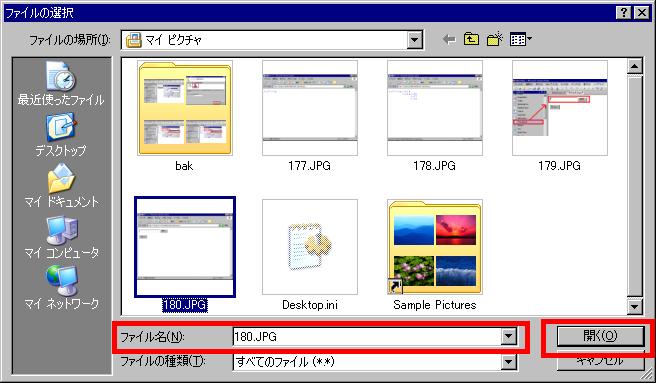
Task: Open the view menu icon dropdown
Action: tap(520, 40)
